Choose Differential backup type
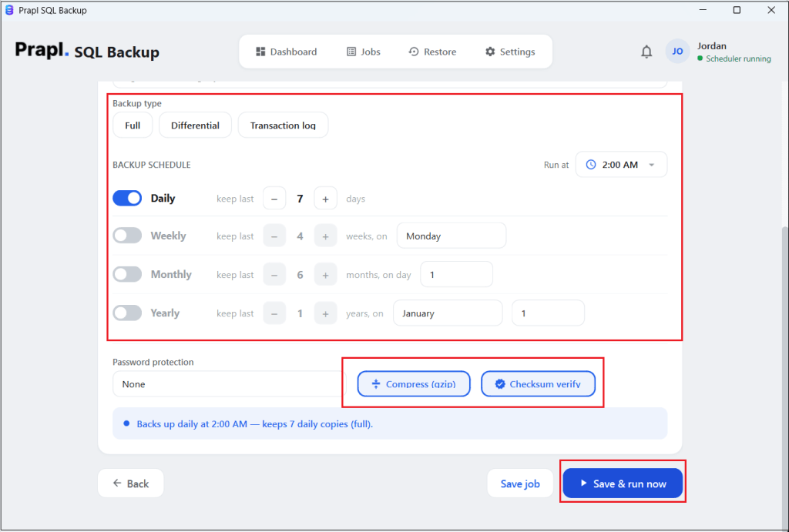 [195, 125]
